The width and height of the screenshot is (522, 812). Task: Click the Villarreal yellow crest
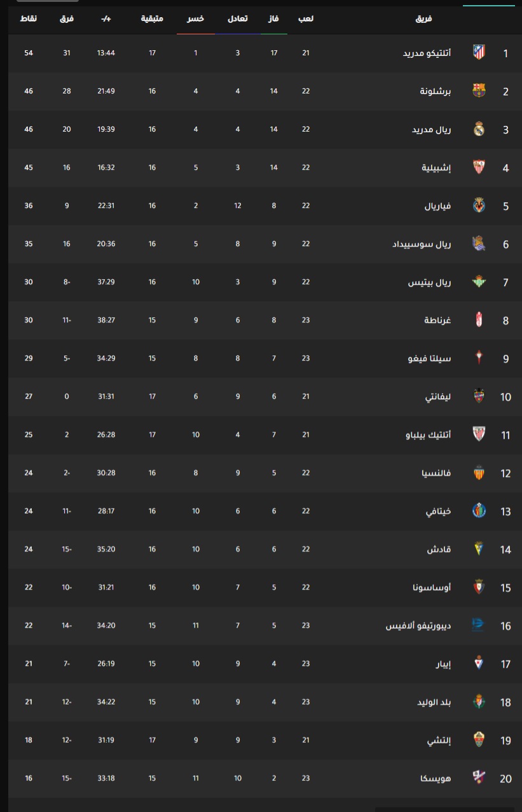(479, 205)
